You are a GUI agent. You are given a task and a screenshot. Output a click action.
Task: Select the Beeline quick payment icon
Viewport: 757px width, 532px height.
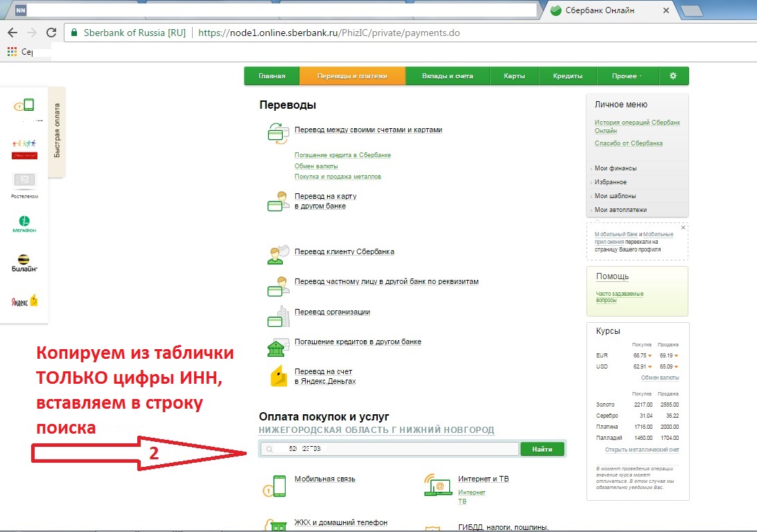(24, 263)
